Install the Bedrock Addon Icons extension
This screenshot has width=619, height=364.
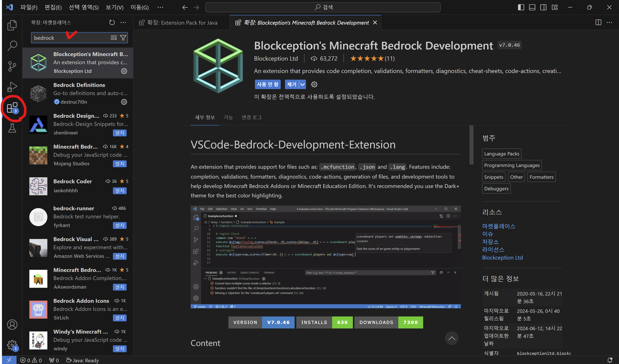coord(120,318)
